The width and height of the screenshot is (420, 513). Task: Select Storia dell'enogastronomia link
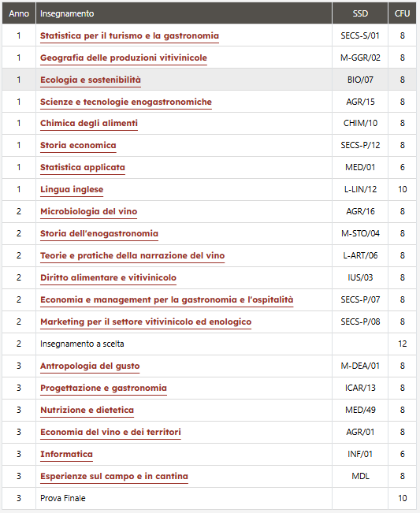click(99, 233)
